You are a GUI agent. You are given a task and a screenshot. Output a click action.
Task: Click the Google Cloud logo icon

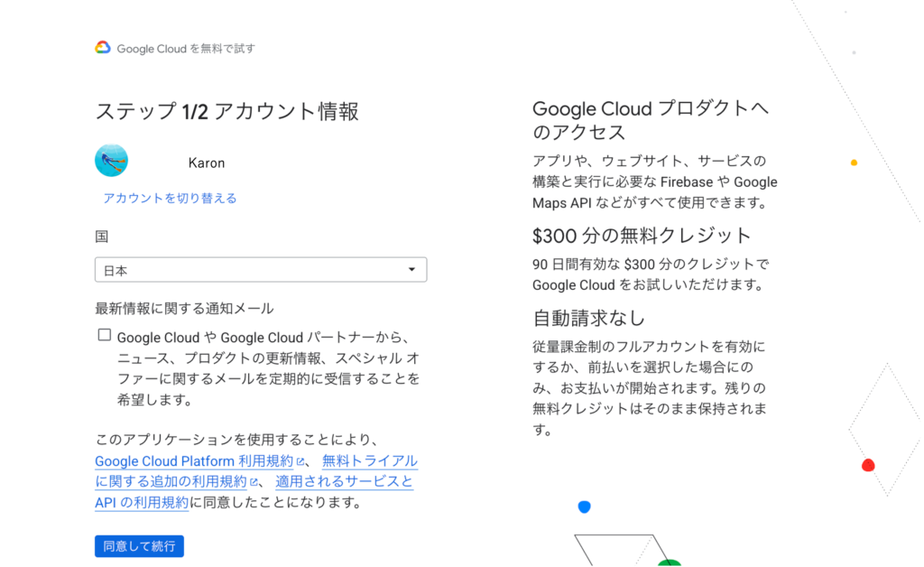[x=103, y=48]
